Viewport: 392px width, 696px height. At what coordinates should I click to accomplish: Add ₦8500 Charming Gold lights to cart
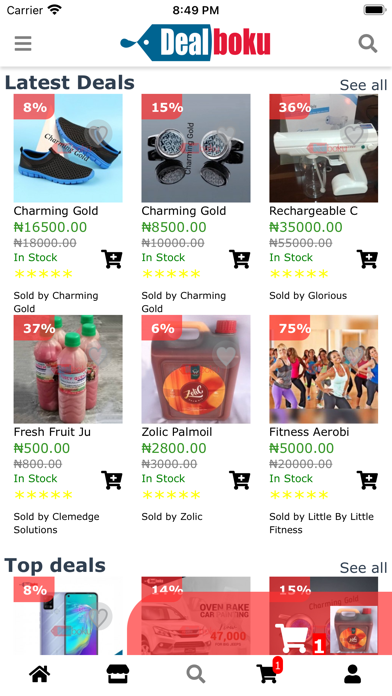click(239, 259)
